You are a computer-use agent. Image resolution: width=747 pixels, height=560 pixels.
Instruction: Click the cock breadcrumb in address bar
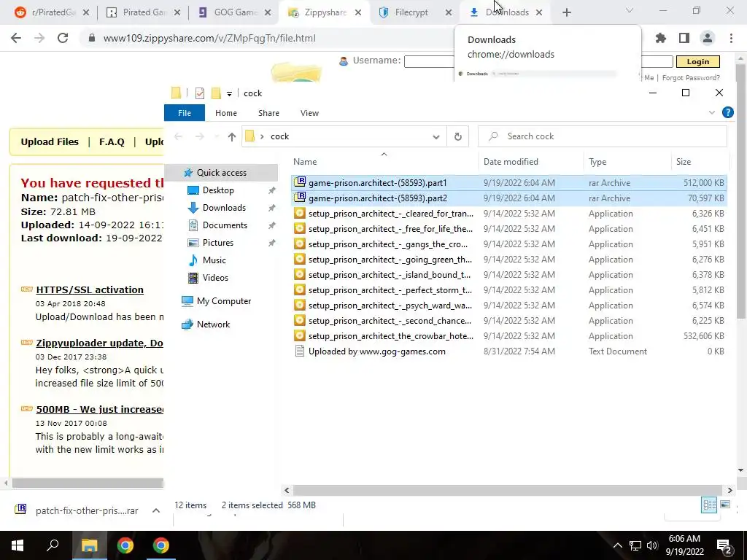point(279,136)
